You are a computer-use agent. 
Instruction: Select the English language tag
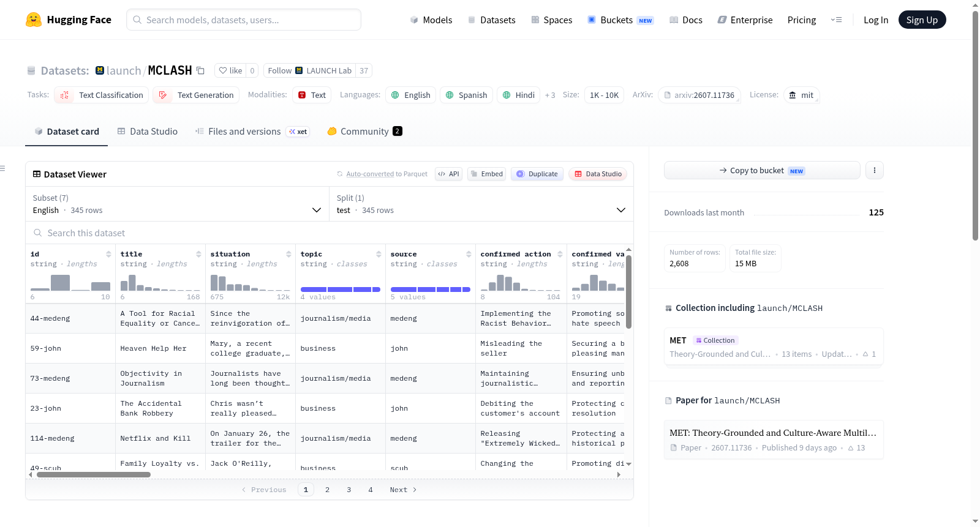coord(411,95)
